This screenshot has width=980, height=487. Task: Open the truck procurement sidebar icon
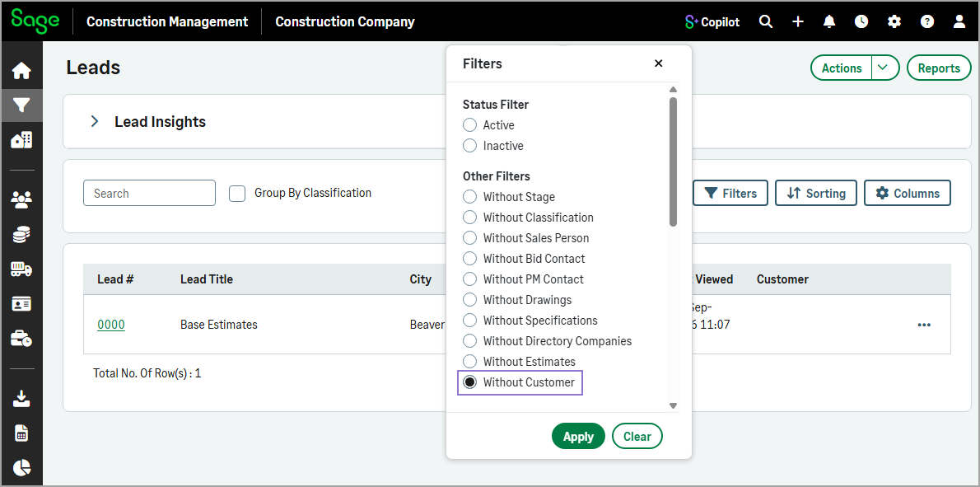click(x=22, y=269)
